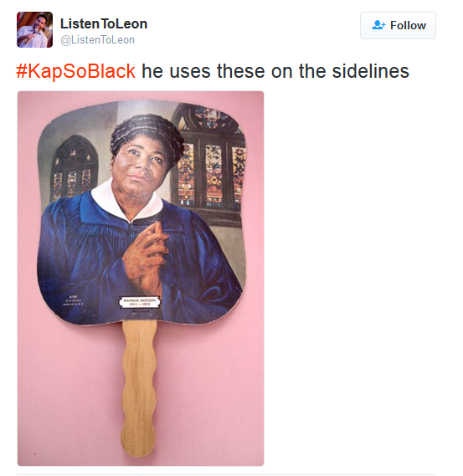This screenshot has height=476, width=463.
Task: Click the clasped hands in the painting
Action: [146, 255]
